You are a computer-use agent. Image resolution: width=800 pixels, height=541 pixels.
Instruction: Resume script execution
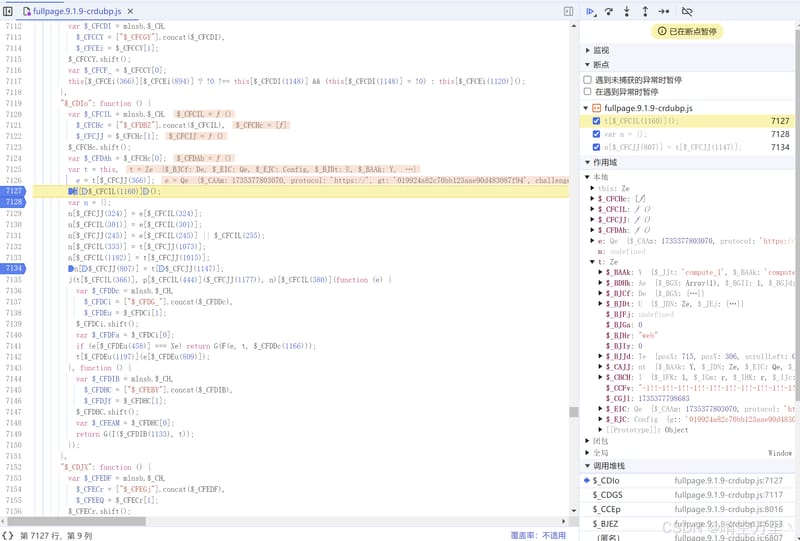[590, 11]
